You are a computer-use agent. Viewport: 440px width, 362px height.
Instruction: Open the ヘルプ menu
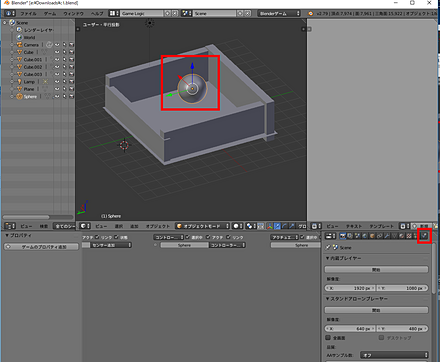tap(97, 14)
